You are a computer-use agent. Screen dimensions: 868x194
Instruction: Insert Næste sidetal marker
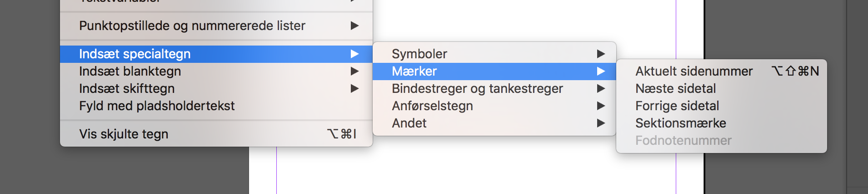click(x=675, y=89)
